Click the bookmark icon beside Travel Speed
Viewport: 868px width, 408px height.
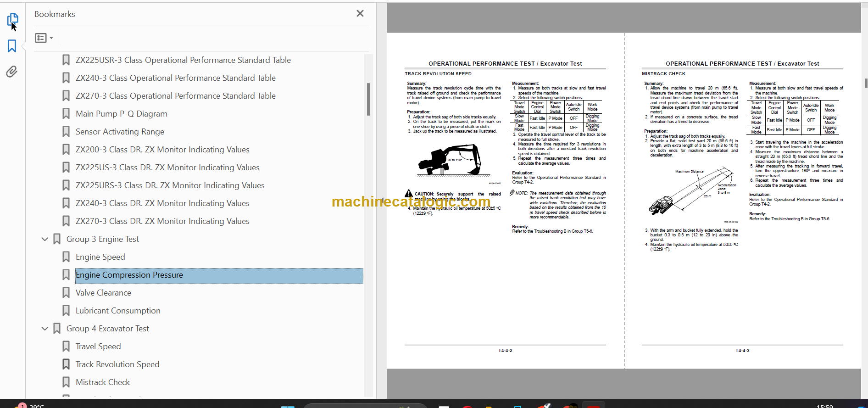pos(66,347)
